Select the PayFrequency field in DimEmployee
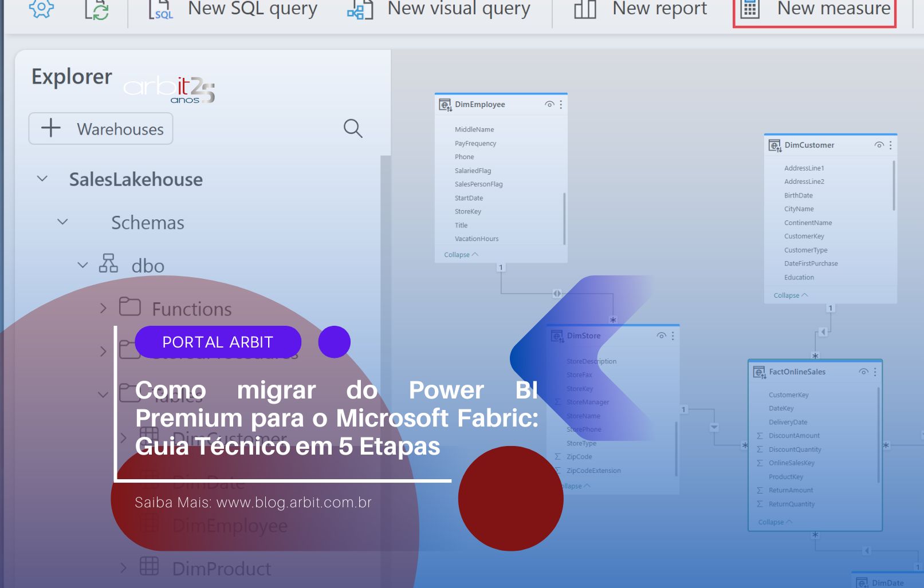The image size is (924, 588). (x=475, y=143)
